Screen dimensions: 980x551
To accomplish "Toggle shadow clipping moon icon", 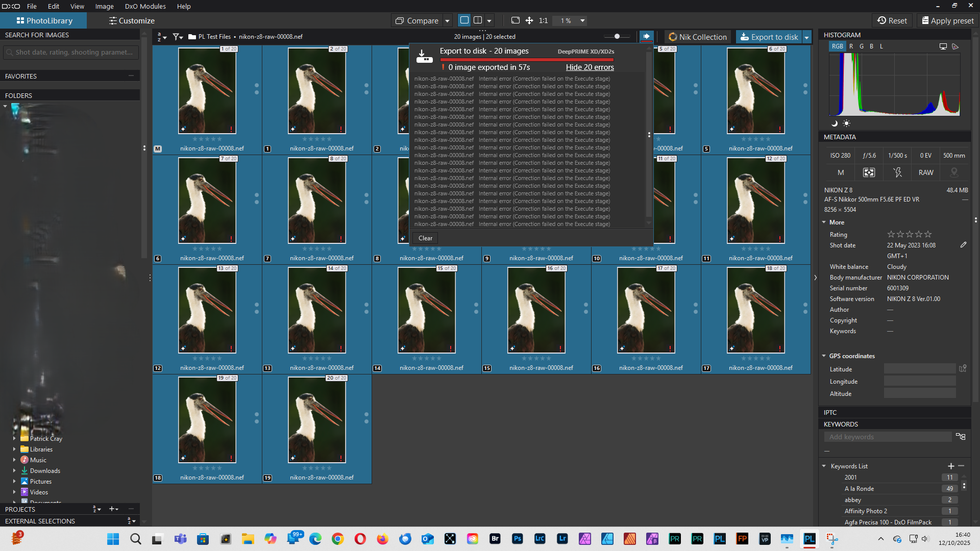I will pos(835,123).
